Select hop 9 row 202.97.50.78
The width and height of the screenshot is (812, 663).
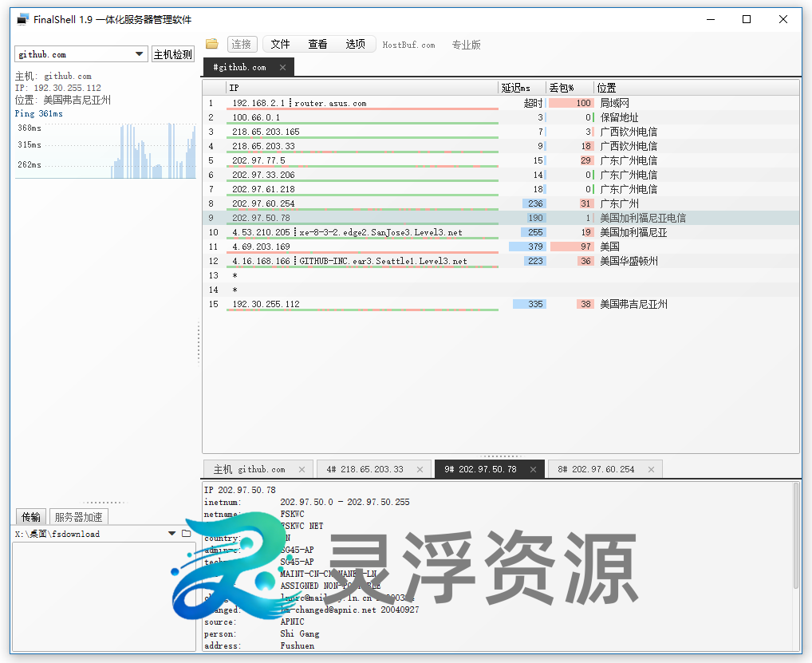click(501, 218)
